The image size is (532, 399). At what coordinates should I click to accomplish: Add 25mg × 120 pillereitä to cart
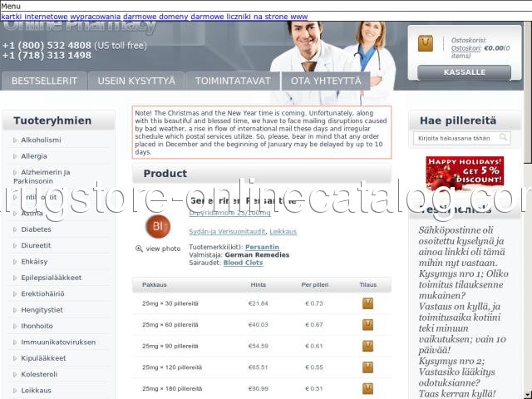tap(367, 367)
